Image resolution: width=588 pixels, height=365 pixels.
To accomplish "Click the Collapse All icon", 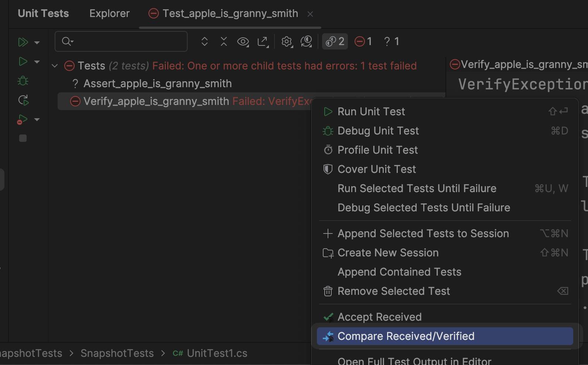I will (x=223, y=41).
